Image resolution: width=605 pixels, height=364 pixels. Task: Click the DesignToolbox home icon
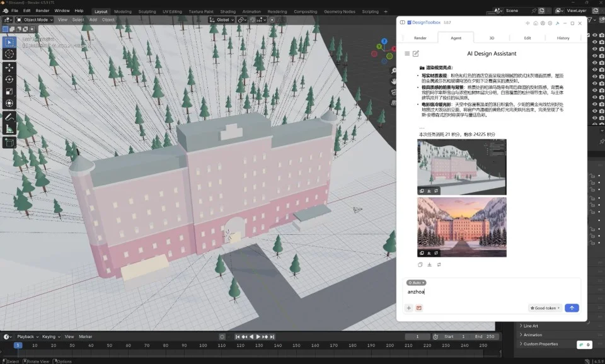tap(536, 23)
